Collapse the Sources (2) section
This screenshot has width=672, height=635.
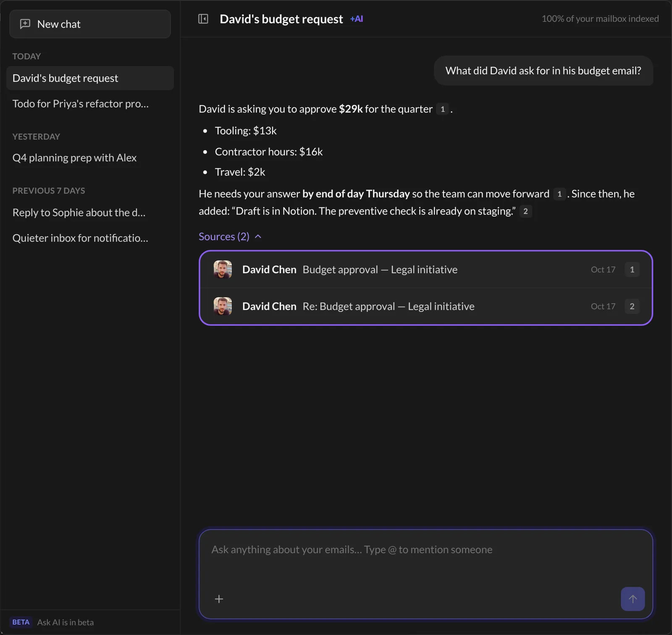[x=230, y=236]
